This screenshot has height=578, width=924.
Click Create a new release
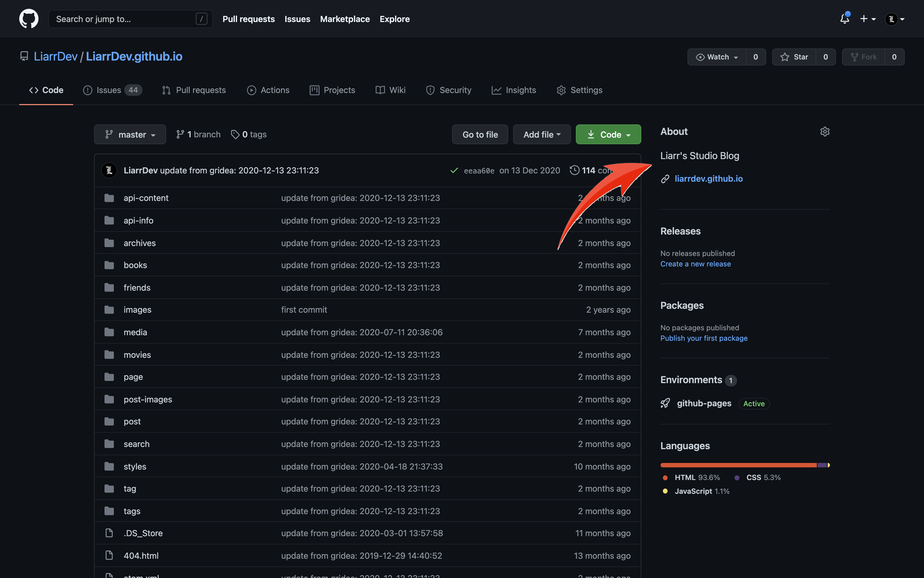pos(695,264)
